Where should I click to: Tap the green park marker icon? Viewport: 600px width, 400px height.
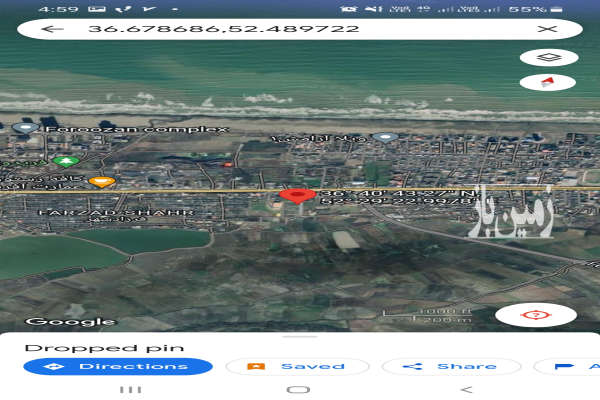coord(66,161)
